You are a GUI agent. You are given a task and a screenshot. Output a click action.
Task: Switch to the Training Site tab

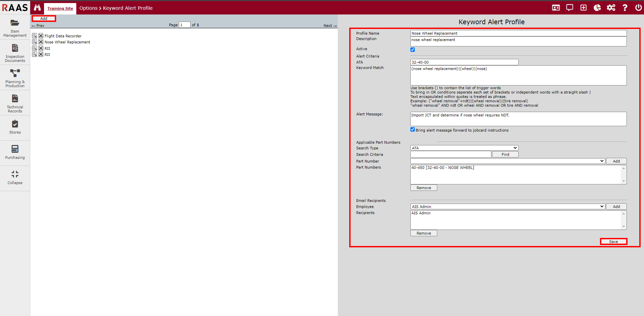point(60,8)
